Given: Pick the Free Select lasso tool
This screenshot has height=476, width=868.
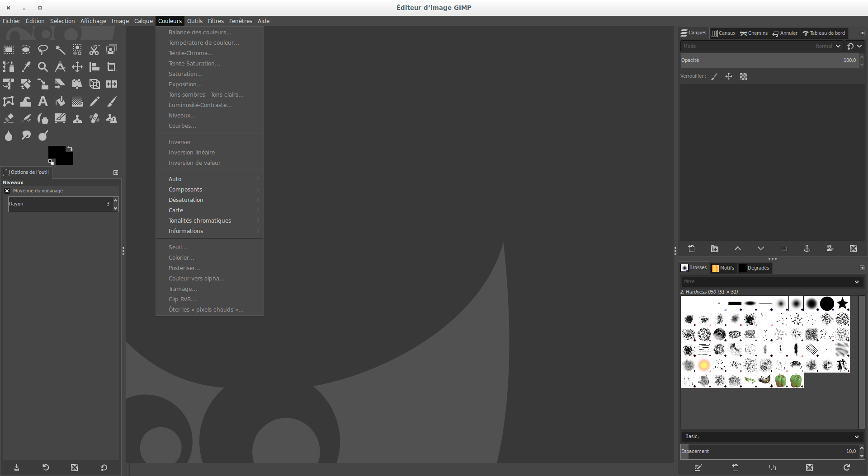Looking at the screenshot, I should coord(43,50).
